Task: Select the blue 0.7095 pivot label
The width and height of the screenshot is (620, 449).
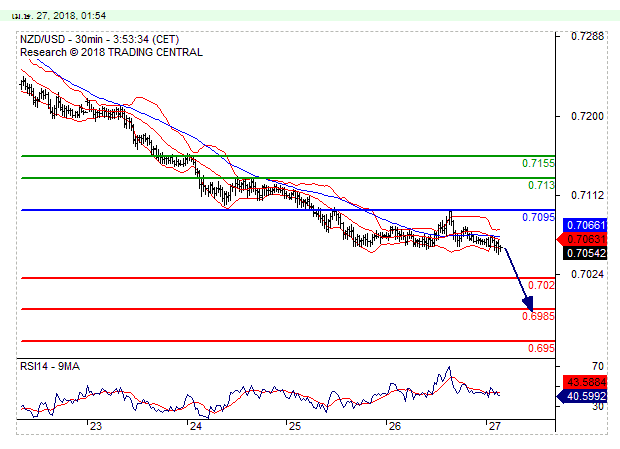Action: click(x=538, y=217)
